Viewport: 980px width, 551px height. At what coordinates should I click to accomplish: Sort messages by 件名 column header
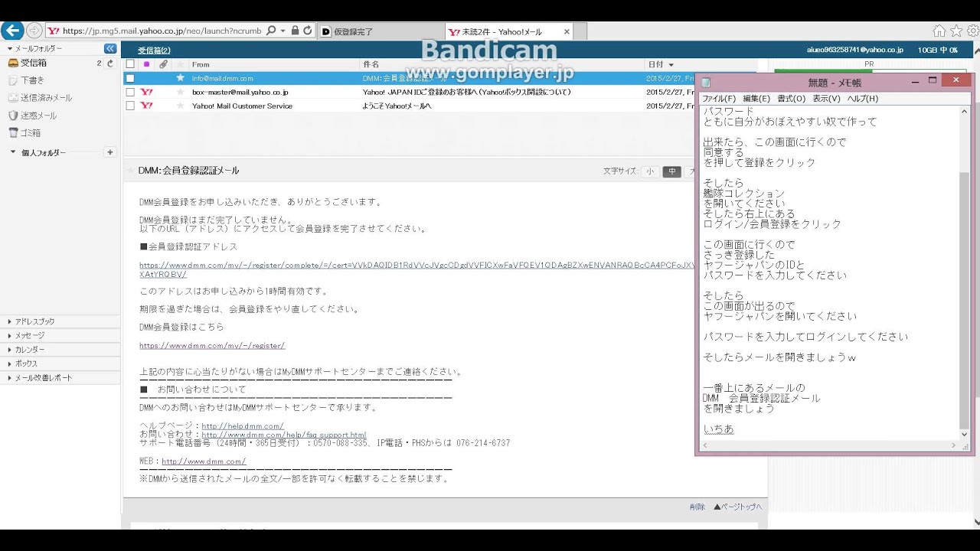(371, 64)
